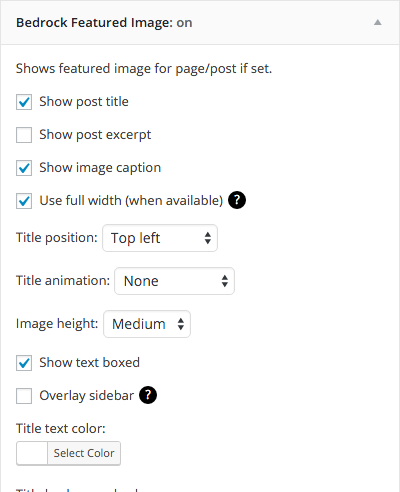Enable the Show post excerpt checkbox

[x=24, y=135]
